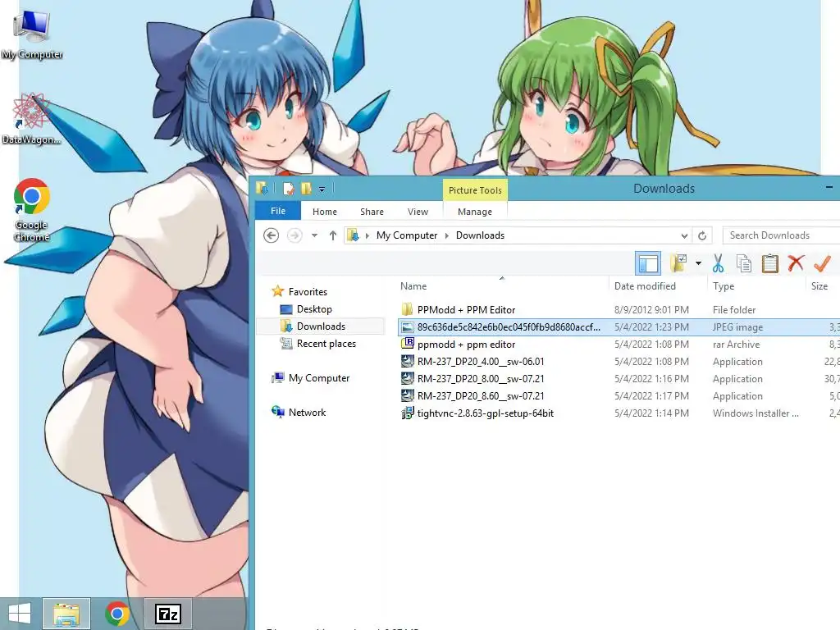The height and width of the screenshot is (630, 840).
Task: Select the 89c636de5c842e6b0ec045 JPEG image file
Action: (x=509, y=326)
